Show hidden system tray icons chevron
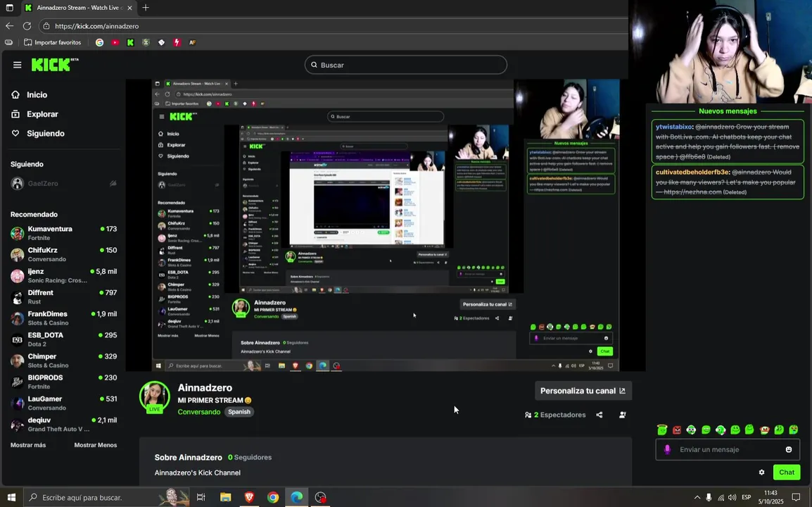This screenshot has height=507, width=812. coord(697,497)
